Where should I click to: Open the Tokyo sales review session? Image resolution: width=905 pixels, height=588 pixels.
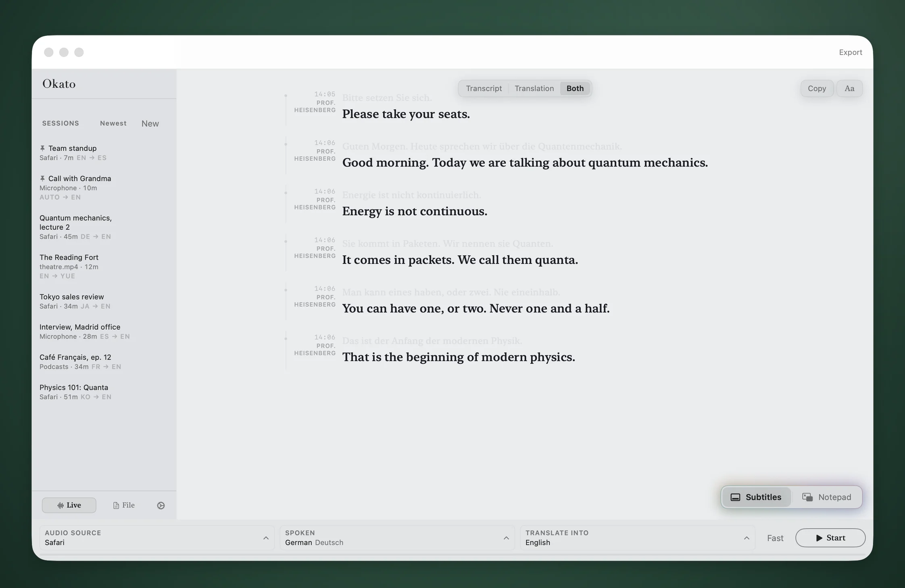pyautogui.click(x=104, y=301)
